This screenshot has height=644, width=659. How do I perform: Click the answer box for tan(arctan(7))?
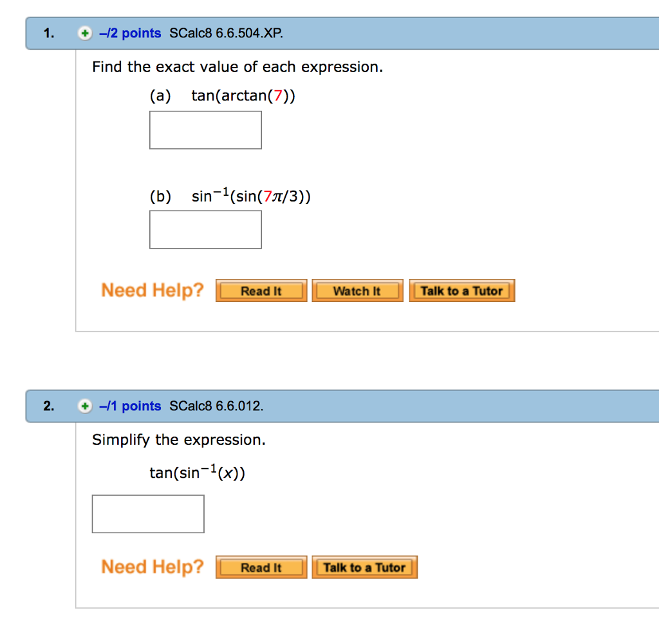click(205, 129)
